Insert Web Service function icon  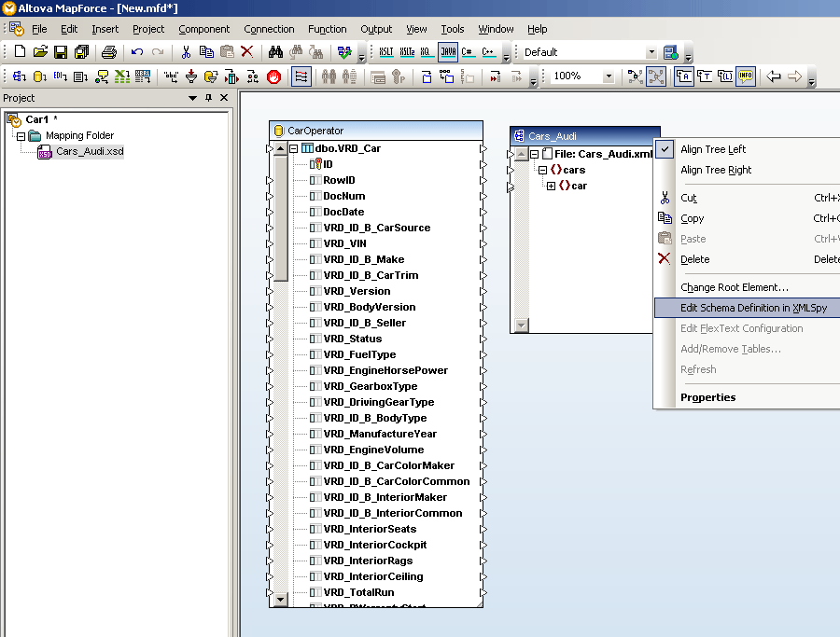click(101, 76)
